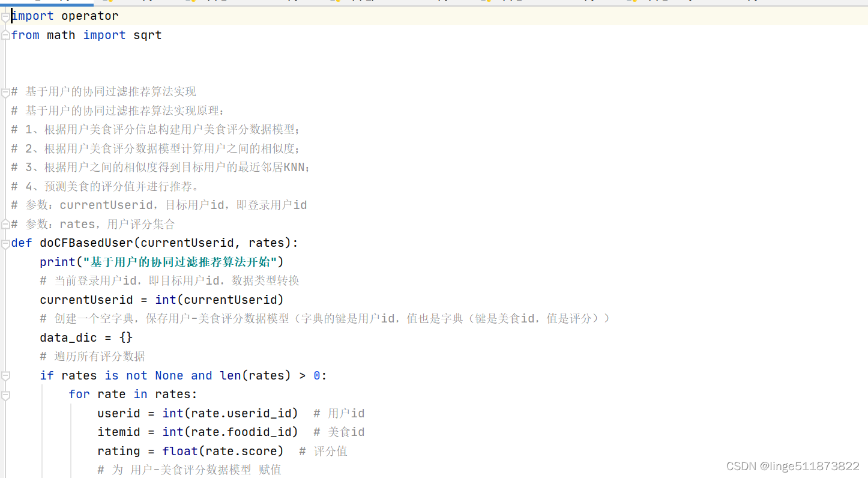Screen dimensions: 868x478
Task: Click 'data_dic = {}' assignment
Action: pos(86,337)
